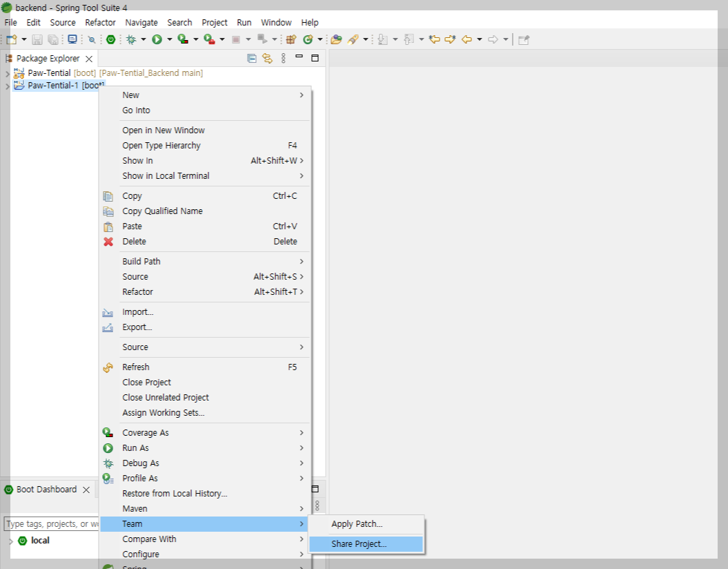Open Package Explorer View Menu dots
Screen dimensions: 728x569
pos(283,59)
